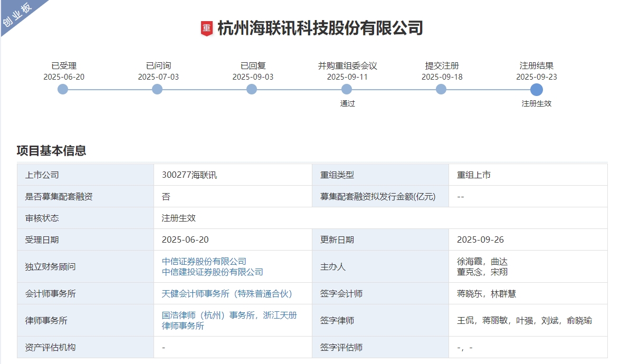Click the 重组类型 label cell
Screen dimensions: 620x364
tap(380, 175)
